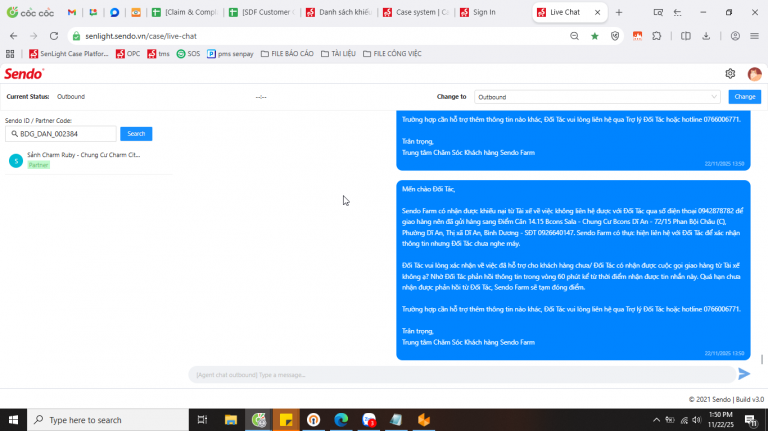The height and width of the screenshot is (431, 768).
Task: Expand the FILE CÔNG VIỆC bookmark folder
Action: point(392,54)
